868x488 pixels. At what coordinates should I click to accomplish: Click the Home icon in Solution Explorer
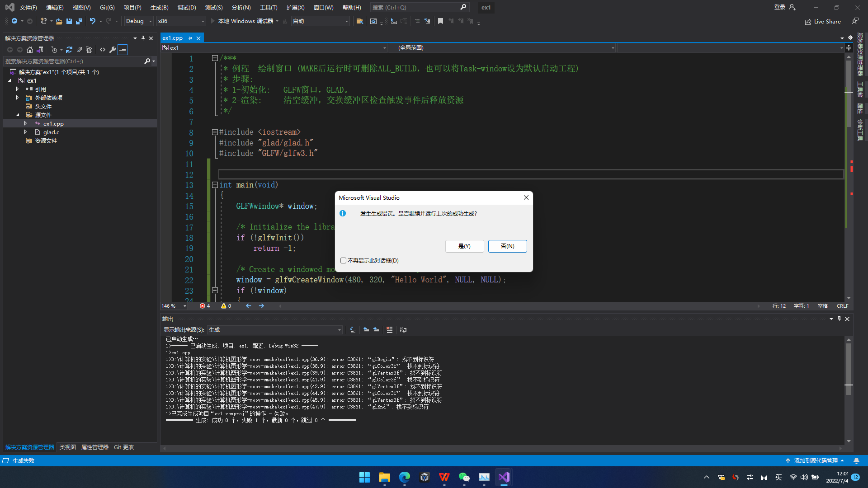pos(30,50)
